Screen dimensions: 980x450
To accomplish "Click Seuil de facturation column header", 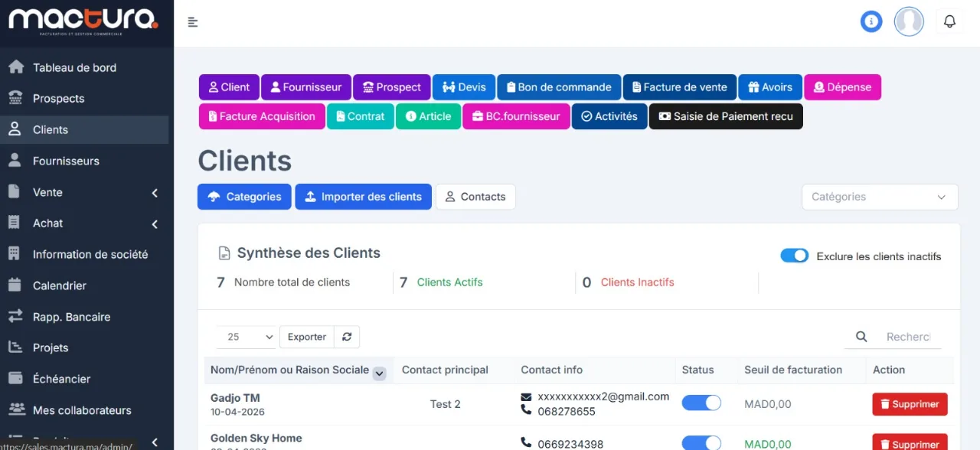I will click(793, 370).
